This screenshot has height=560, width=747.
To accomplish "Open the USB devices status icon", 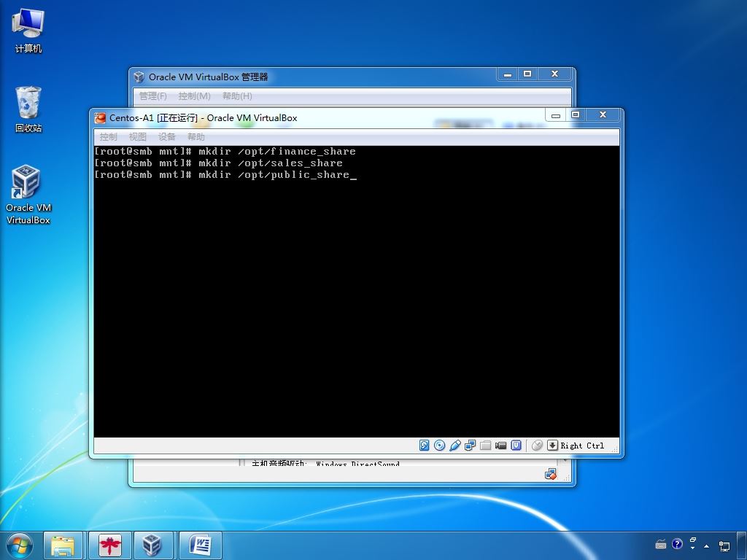I will pyautogui.click(x=455, y=446).
